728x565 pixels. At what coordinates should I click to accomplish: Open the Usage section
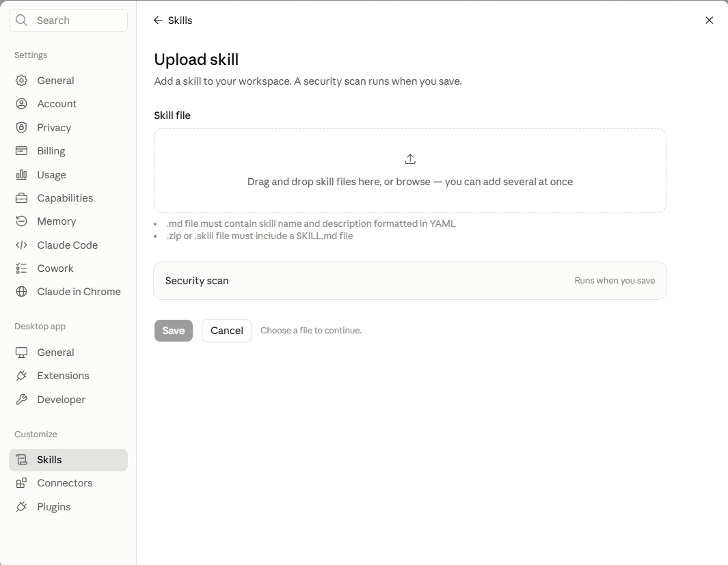tap(68, 174)
